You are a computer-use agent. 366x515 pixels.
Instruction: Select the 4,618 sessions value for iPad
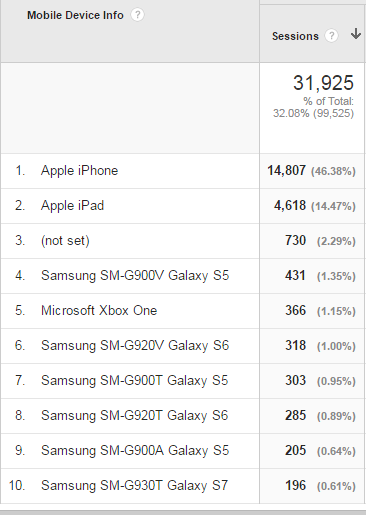290,206
